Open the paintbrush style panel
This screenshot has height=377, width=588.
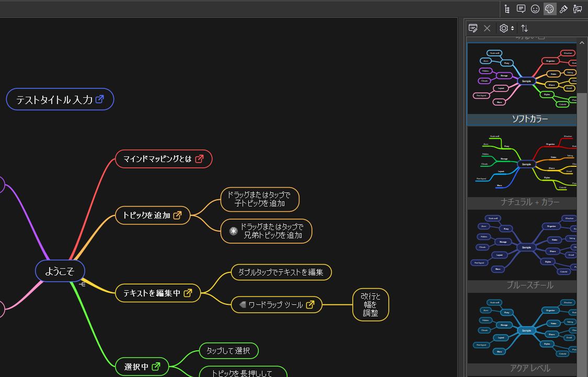coord(563,9)
